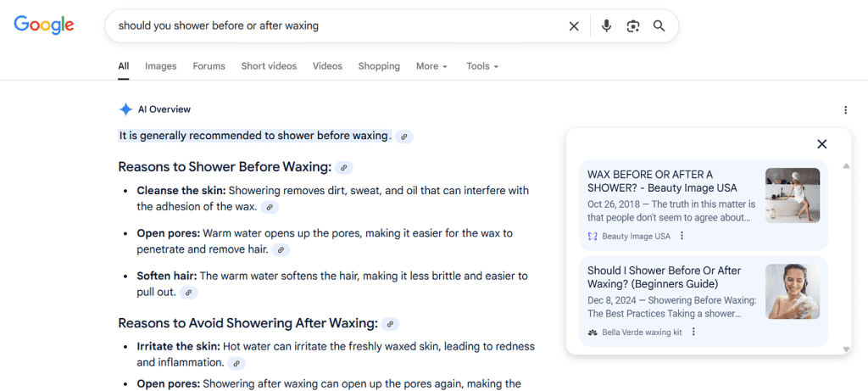Click the 'AI Overview' label
The width and height of the screenshot is (868, 391).
tap(164, 109)
